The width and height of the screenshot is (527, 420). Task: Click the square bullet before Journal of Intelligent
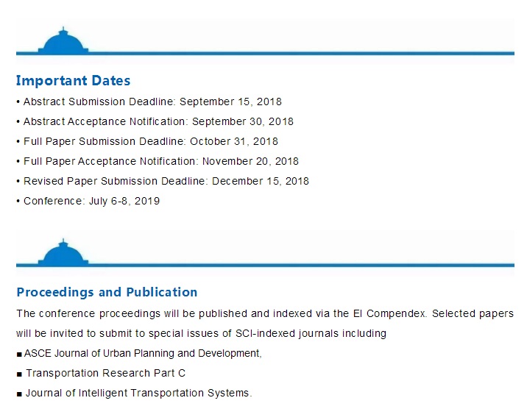coord(19,394)
